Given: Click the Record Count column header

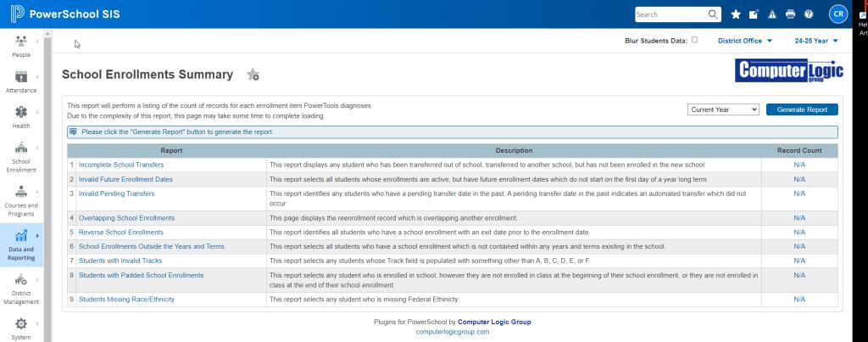Looking at the screenshot, I should coord(799,151).
